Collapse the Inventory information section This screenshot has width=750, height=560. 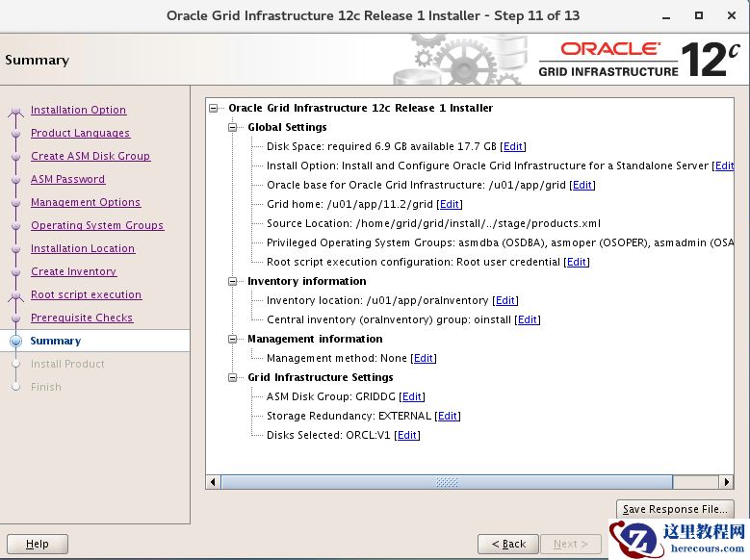tap(232, 281)
